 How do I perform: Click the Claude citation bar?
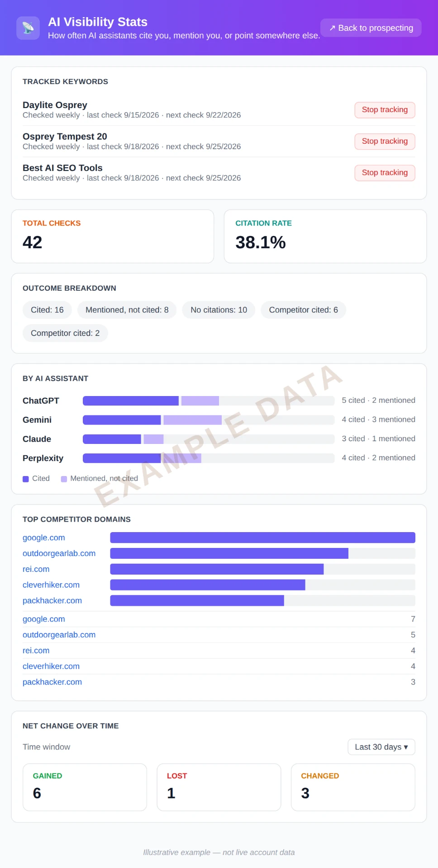(209, 439)
